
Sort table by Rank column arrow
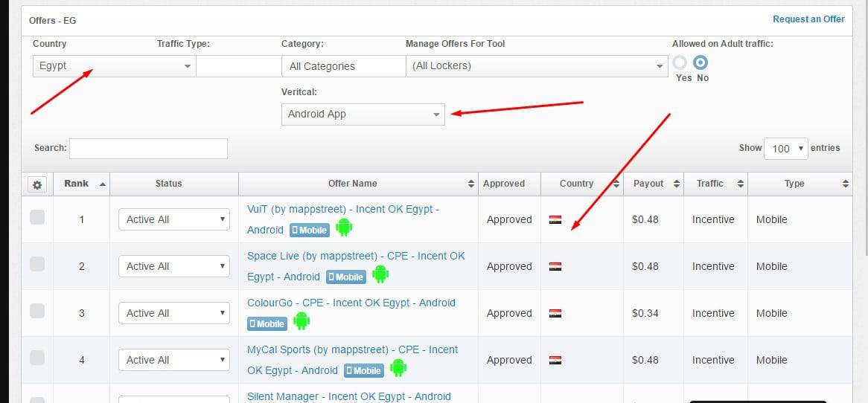(x=103, y=184)
